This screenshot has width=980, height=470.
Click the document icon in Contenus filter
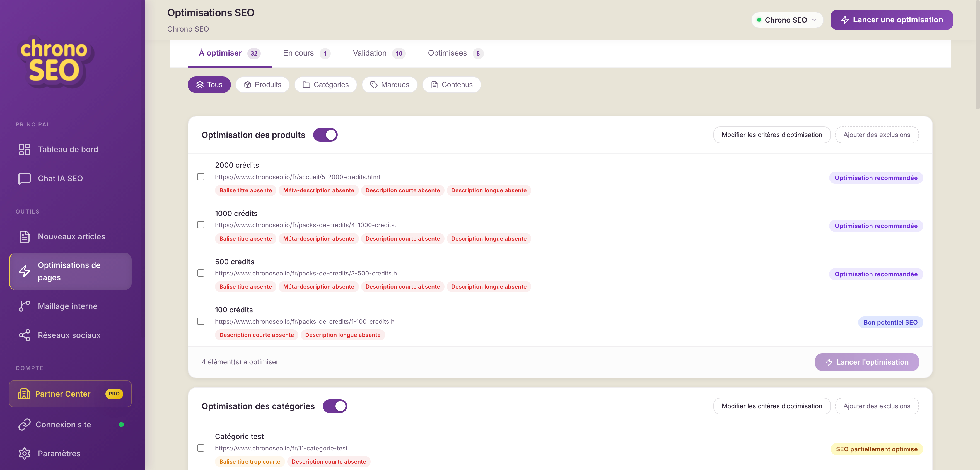point(435,85)
